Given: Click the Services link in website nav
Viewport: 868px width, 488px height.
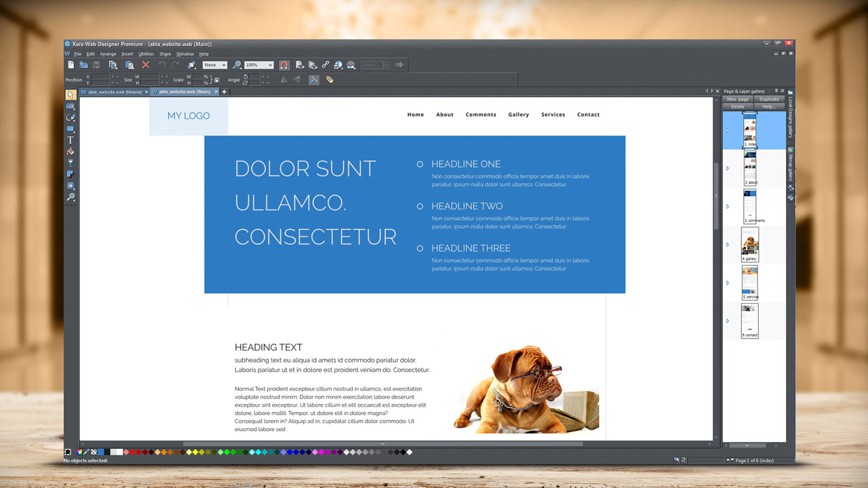Looking at the screenshot, I should click(x=553, y=115).
